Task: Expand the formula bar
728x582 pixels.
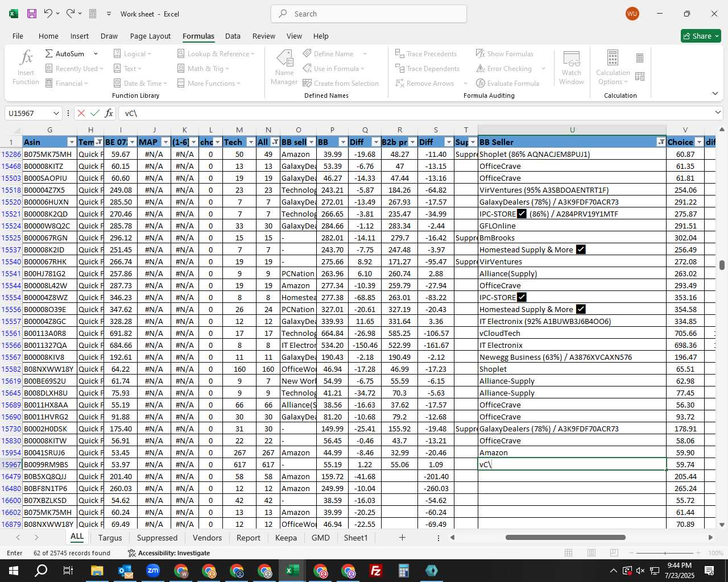Action: tap(718, 113)
